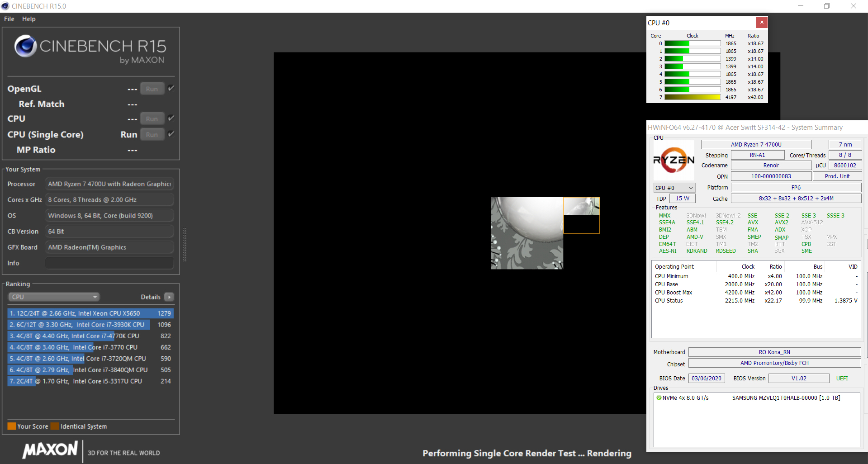Click the Cache 8x32 + 8x32 field
Image resolution: width=868 pixels, height=464 pixels.
point(796,199)
